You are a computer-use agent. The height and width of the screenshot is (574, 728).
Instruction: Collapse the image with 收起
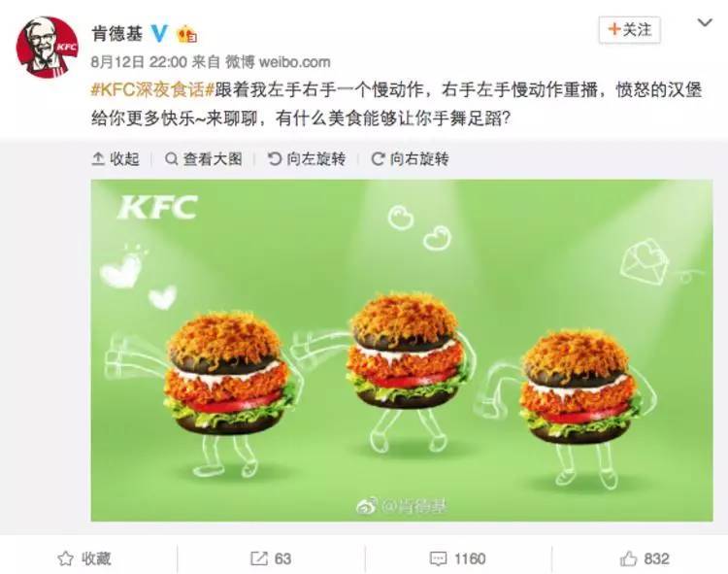click(116, 159)
